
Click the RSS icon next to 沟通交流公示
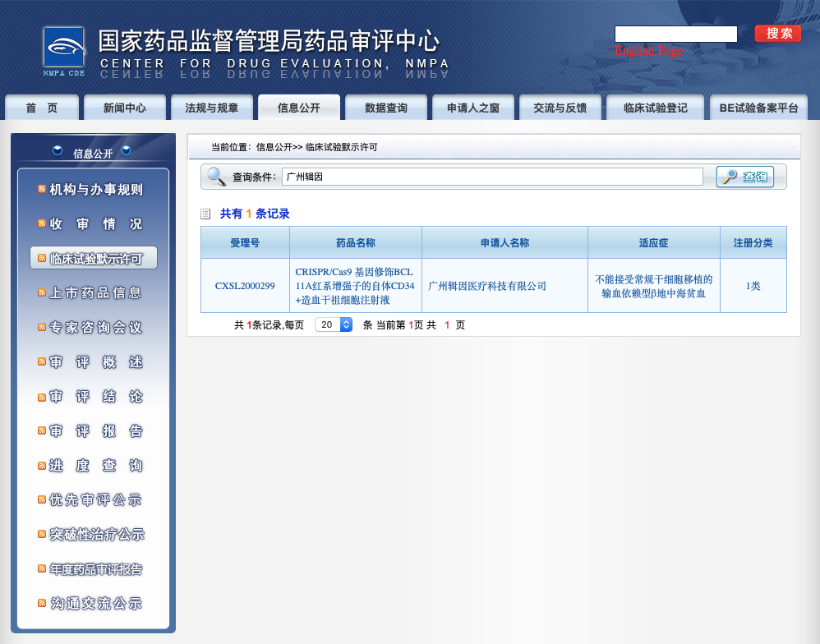(x=42, y=603)
